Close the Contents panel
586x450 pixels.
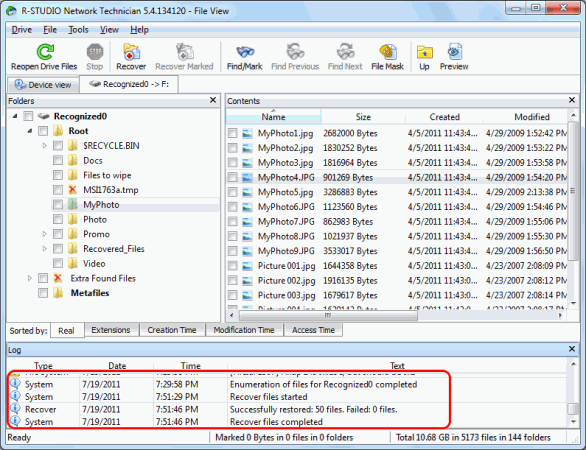(x=572, y=100)
